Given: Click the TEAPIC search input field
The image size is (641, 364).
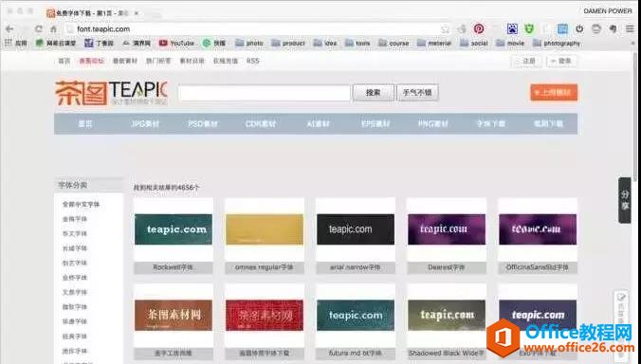Looking at the screenshot, I should [265, 93].
